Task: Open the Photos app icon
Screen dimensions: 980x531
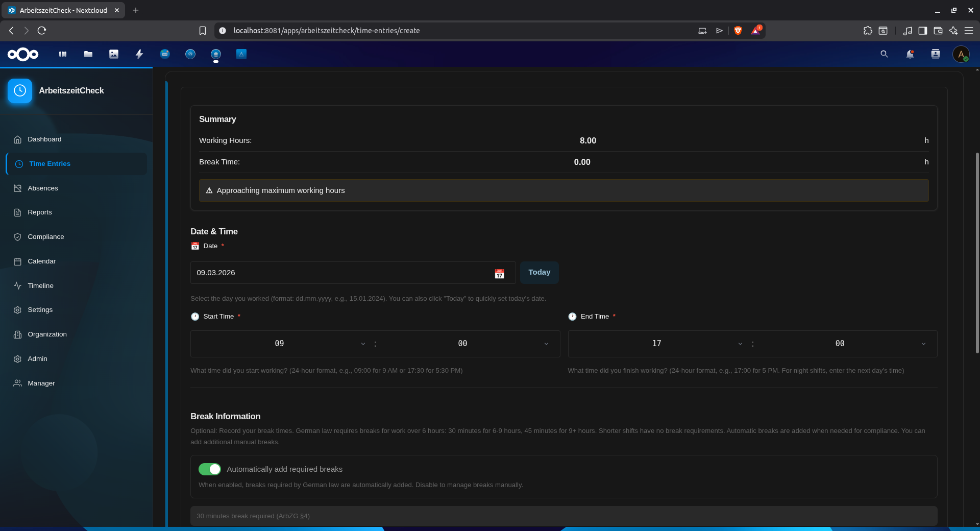Action: coord(113,54)
